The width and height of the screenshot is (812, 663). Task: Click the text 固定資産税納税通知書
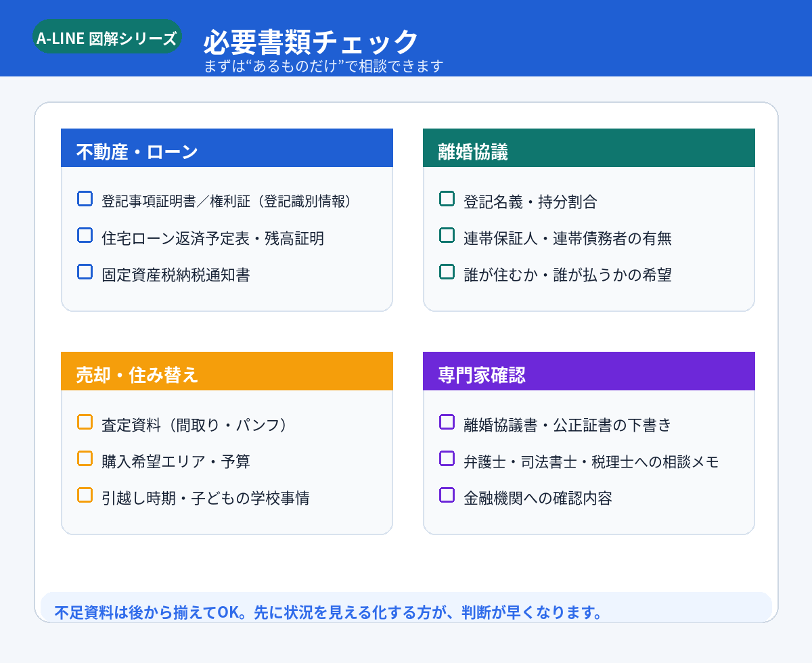176,275
